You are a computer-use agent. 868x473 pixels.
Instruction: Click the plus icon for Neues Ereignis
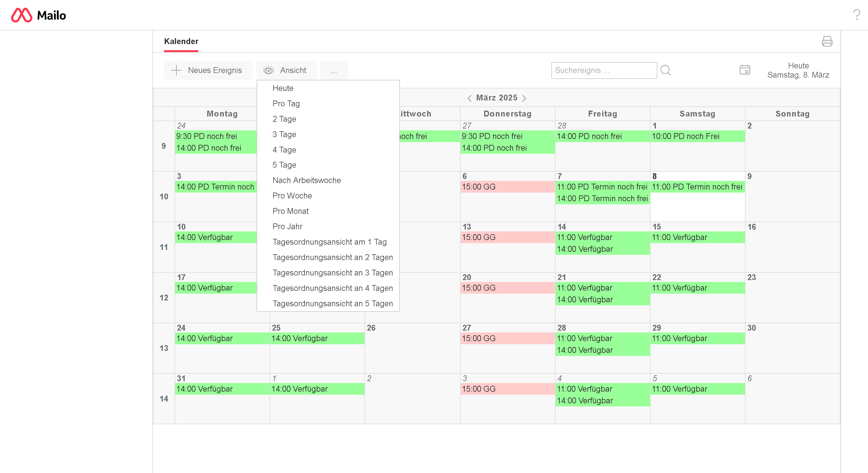coord(176,70)
